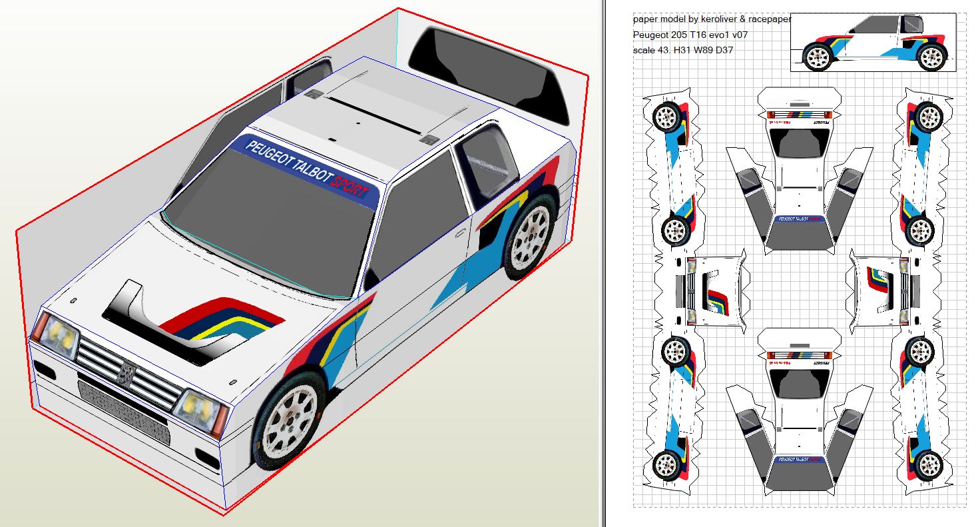Select the 'paper model by keroliver & racepaper' text

coord(711,20)
